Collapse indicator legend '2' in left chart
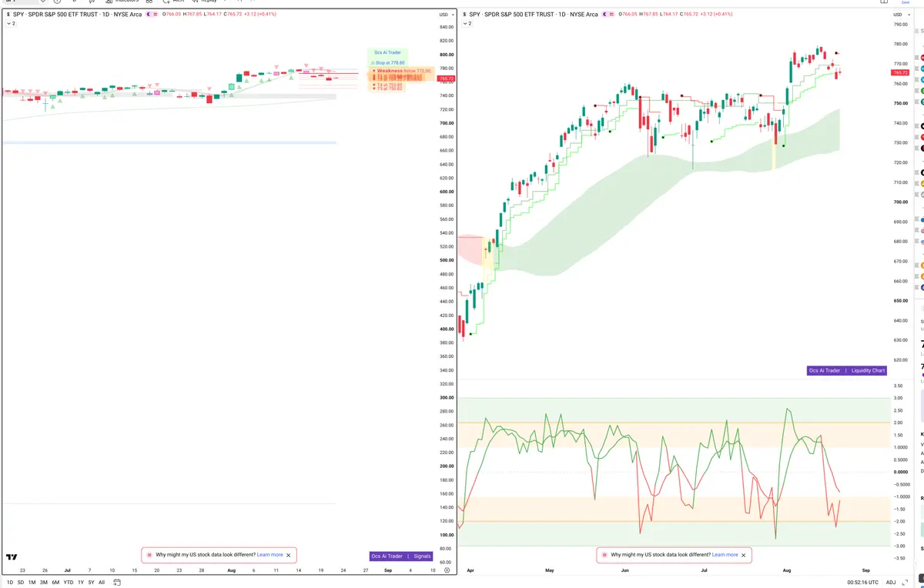This screenshot has width=924, height=588. point(11,24)
